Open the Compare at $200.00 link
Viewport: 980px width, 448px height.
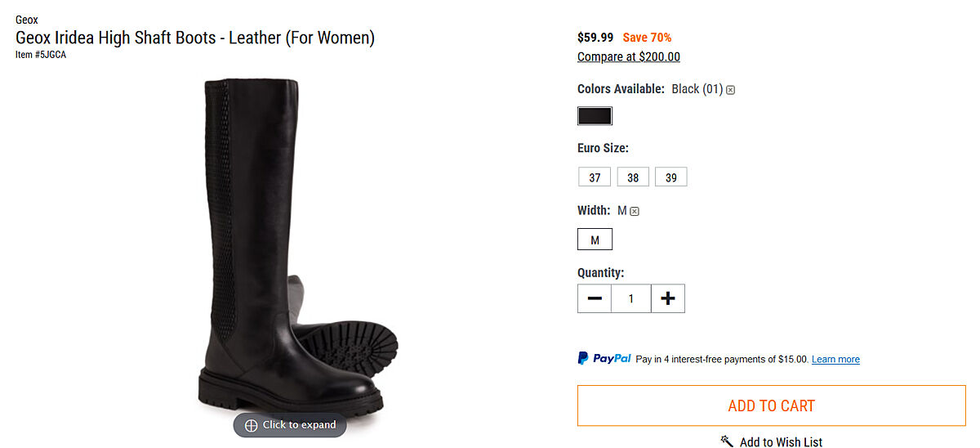point(628,57)
